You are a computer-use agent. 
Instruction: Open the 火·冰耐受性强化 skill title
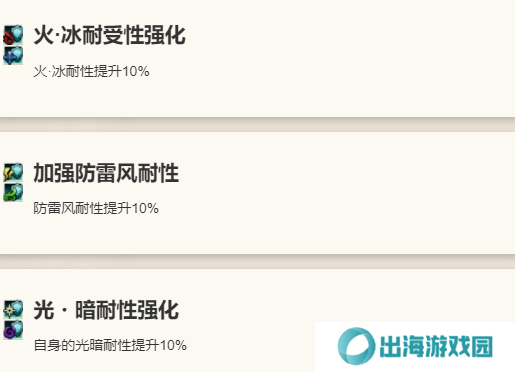tap(109, 35)
